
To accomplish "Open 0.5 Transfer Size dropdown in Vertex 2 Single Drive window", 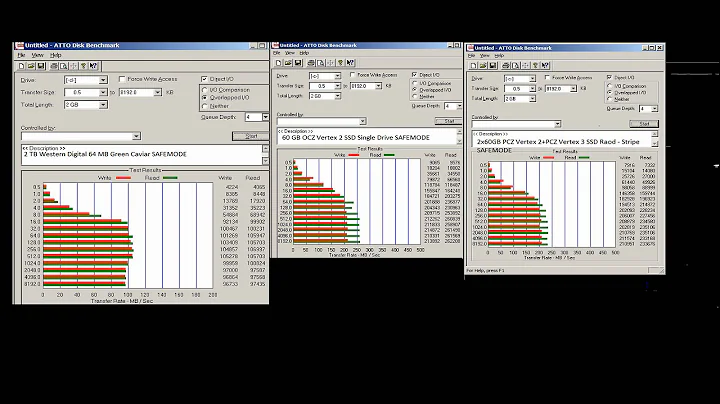I will [338, 86].
